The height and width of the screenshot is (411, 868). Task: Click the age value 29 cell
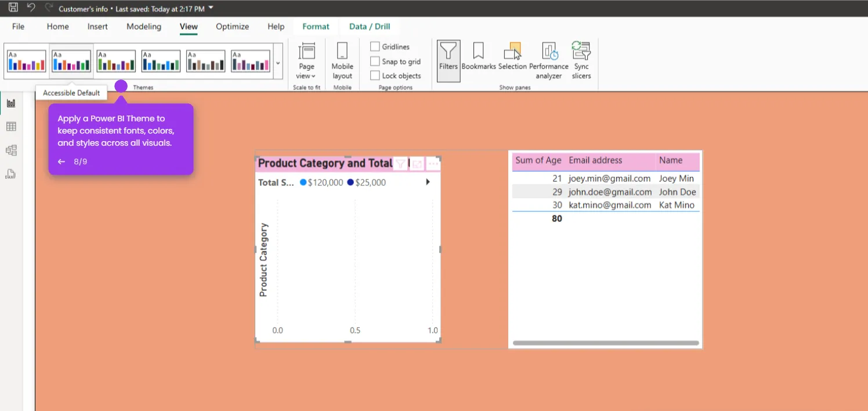coord(557,192)
